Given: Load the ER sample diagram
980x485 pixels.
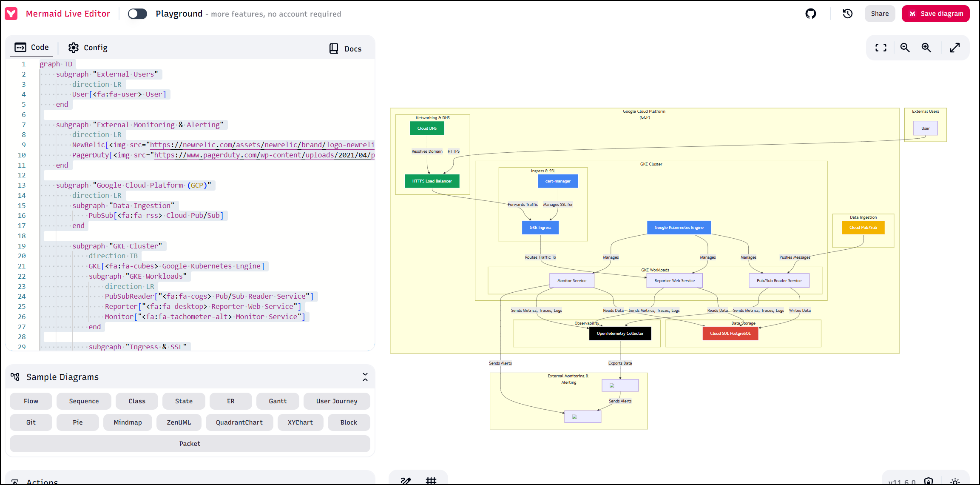Looking at the screenshot, I should pos(231,401).
